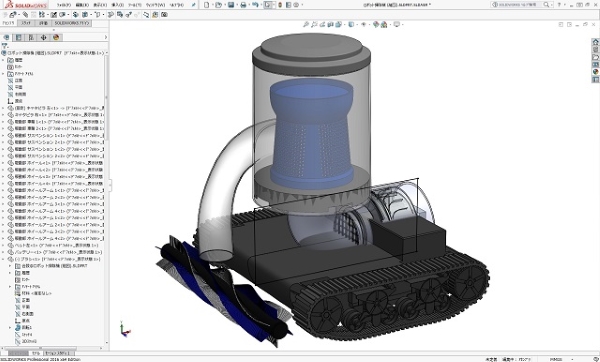Toggle the pushpin to pin the menu bar
This screenshot has width=600, height=362.
coord(194,5)
